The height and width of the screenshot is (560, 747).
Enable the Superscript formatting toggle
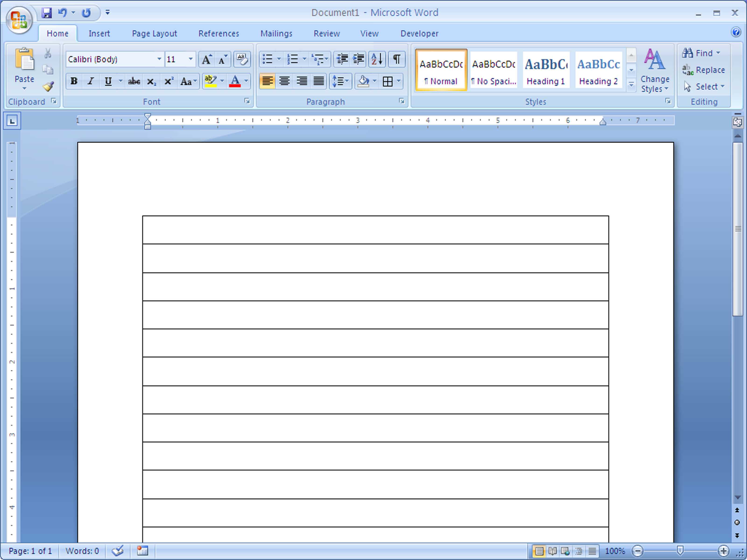[x=169, y=80]
